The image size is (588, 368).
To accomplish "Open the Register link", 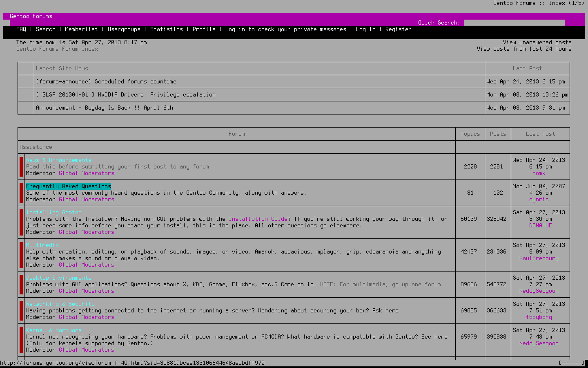I will [x=399, y=29].
